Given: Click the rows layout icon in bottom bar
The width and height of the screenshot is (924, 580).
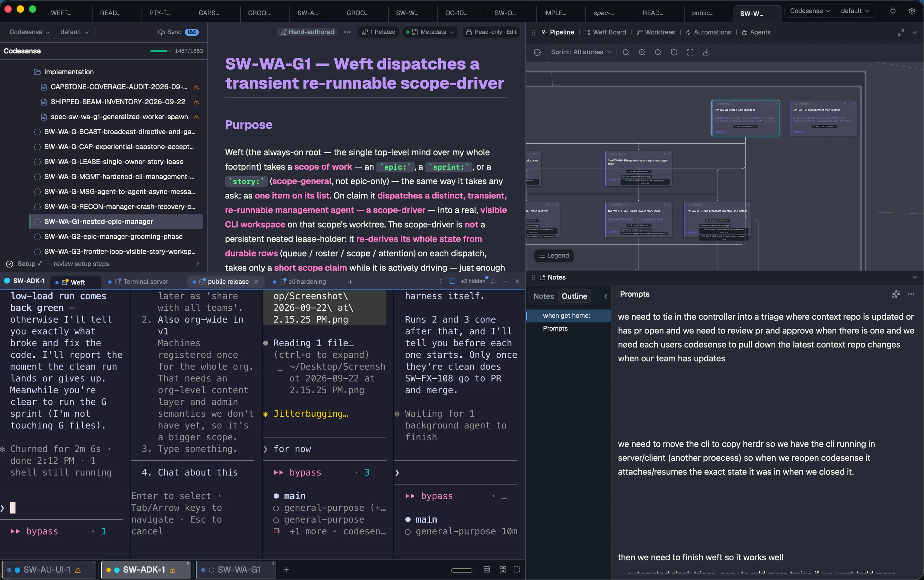Looking at the screenshot, I should tap(487, 569).
